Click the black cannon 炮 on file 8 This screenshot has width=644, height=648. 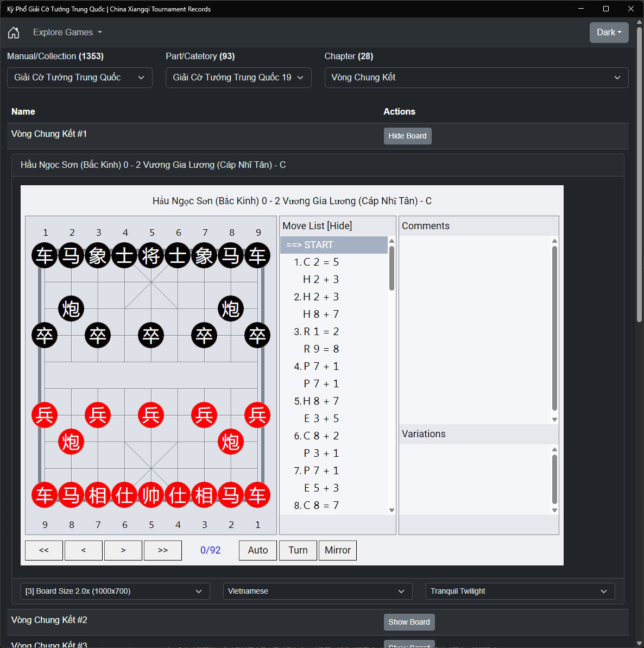(231, 309)
